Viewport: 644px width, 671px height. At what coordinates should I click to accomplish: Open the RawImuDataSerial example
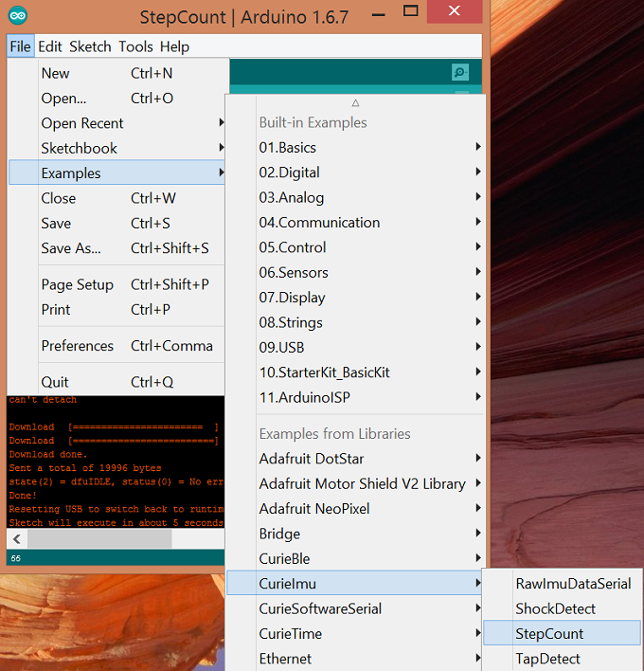[x=562, y=584]
